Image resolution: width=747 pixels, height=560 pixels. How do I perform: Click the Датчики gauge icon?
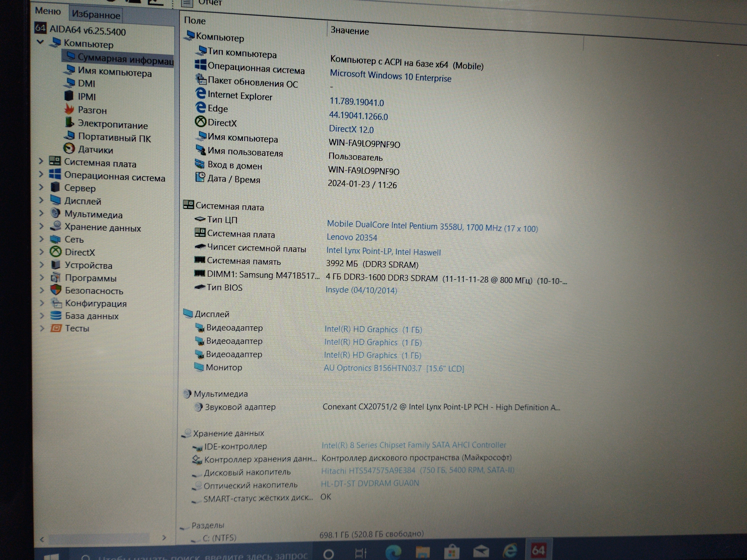point(69,149)
